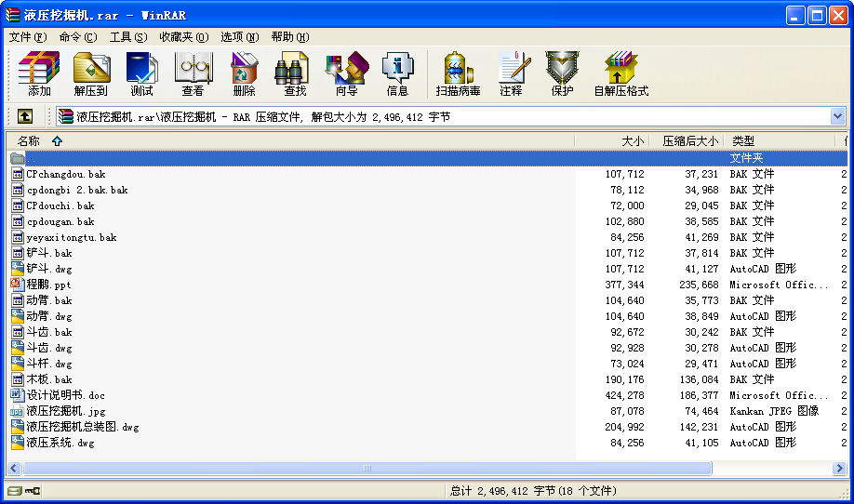Click the WinRAR title bar app icon
Image resolution: width=854 pixels, height=504 pixels.
(x=12, y=15)
